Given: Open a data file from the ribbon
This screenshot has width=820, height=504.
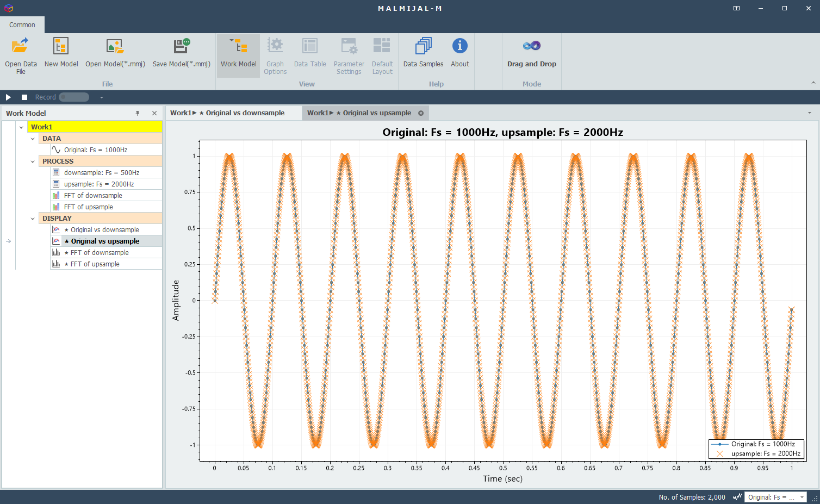Looking at the screenshot, I should pos(21,55).
